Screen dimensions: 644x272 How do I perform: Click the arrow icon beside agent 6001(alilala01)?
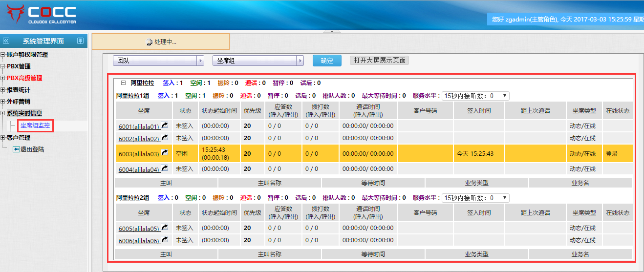click(x=165, y=126)
